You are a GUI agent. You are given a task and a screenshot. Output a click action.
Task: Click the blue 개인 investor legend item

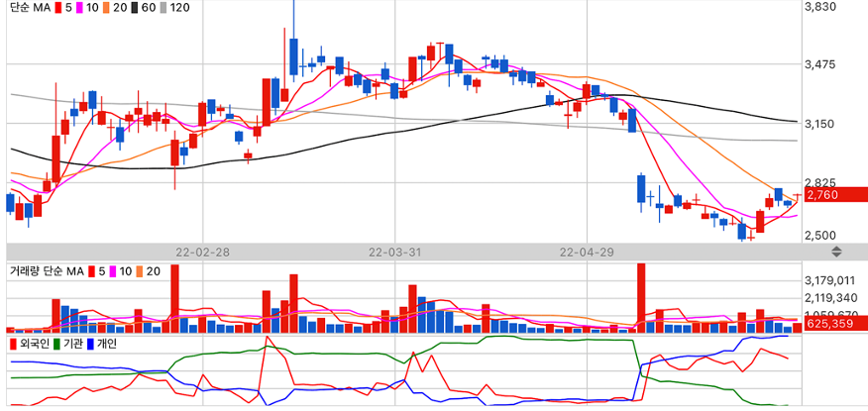[103, 344]
